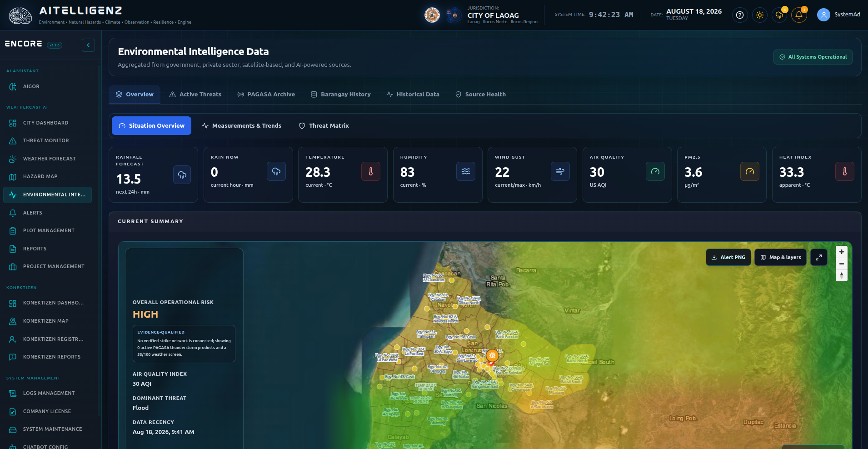Click the Rainfall Forecast cloud icon
Viewport: 868px width, 449px height.
click(x=182, y=175)
